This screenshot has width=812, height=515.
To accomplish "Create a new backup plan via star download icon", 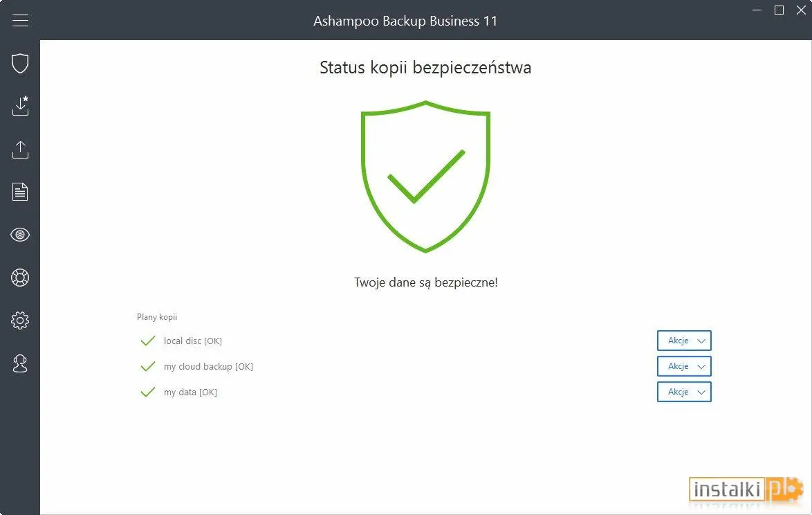I will click(20, 106).
